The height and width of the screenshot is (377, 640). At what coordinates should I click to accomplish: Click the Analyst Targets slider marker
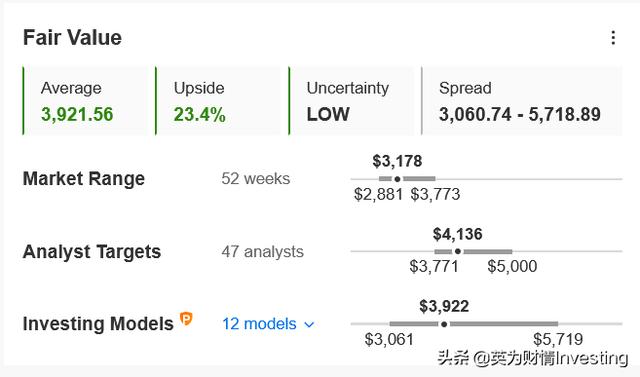pyautogui.click(x=458, y=251)
